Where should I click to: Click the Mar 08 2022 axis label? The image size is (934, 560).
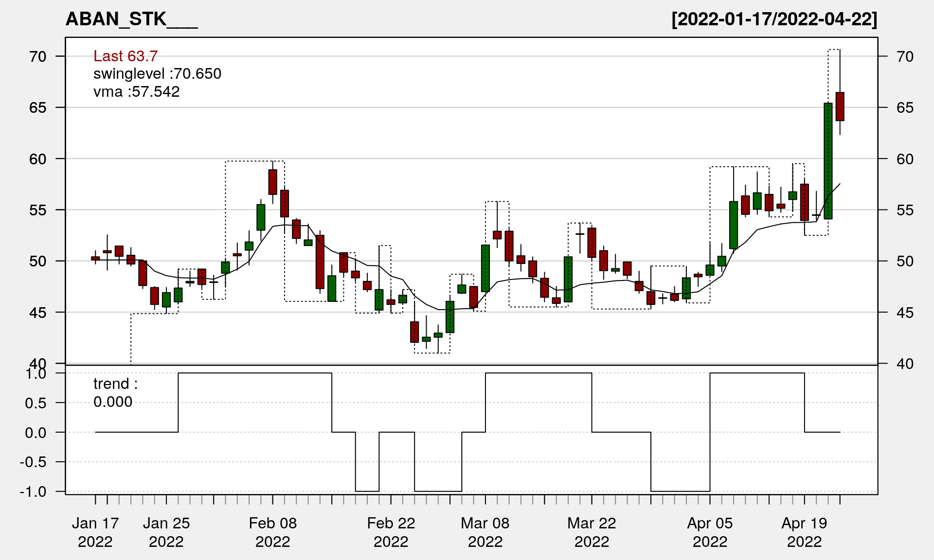coord(485,532)
